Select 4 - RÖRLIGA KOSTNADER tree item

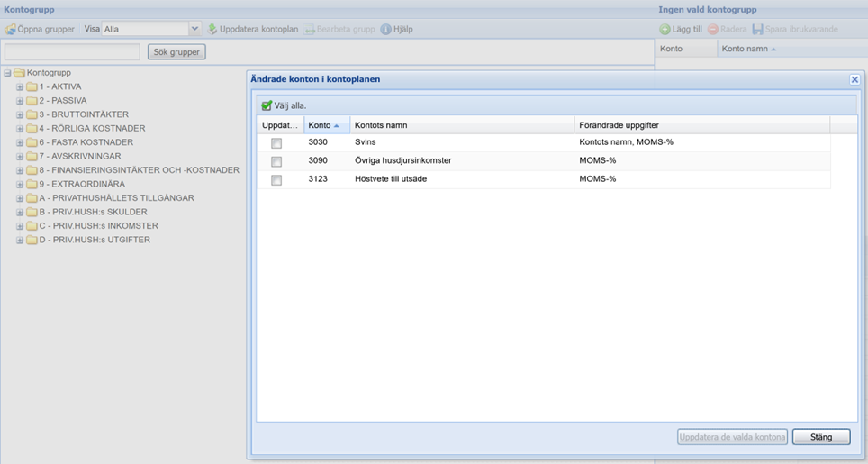(x=92, y=129)
